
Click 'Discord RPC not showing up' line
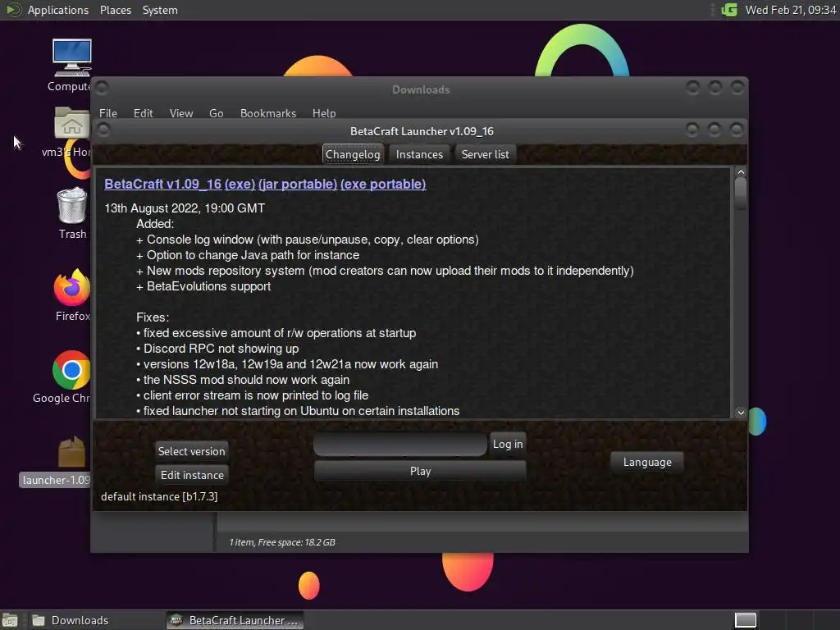[x=217, y=349]
